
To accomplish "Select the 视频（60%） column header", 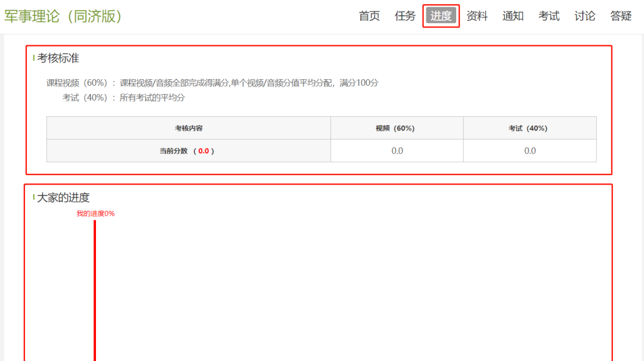I will [x=397, y=128].
